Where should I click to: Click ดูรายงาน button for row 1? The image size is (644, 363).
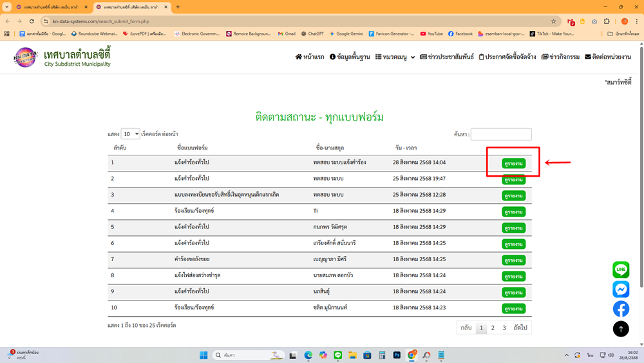tap(513, 163)
